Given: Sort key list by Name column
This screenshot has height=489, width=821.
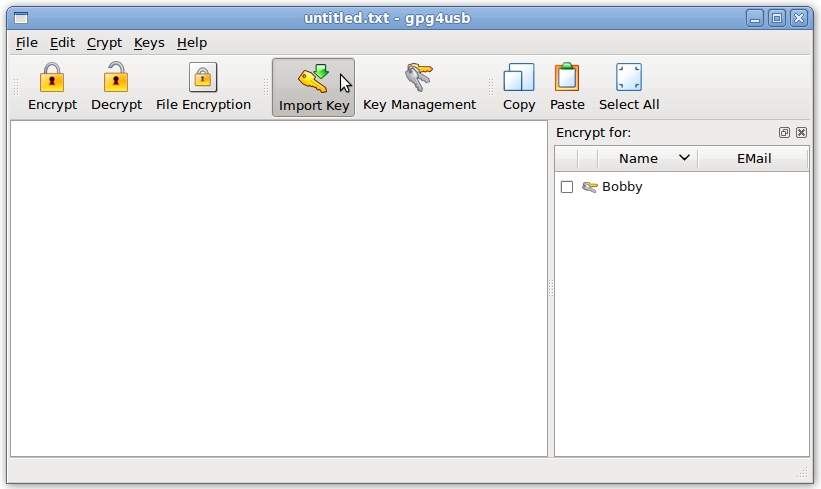Looking at the screenshot, I should (x=647, y=158).
